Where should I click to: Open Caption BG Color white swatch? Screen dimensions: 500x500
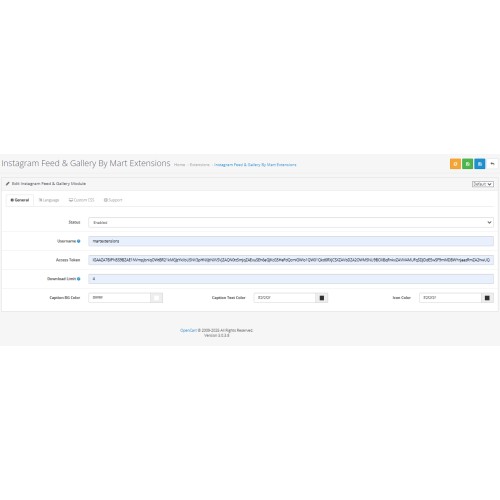[x=156, y=298]
